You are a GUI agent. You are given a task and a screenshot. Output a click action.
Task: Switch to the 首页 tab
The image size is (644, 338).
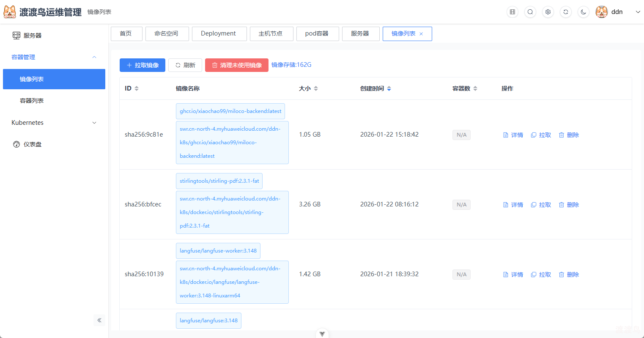click(x=126, y=34)
